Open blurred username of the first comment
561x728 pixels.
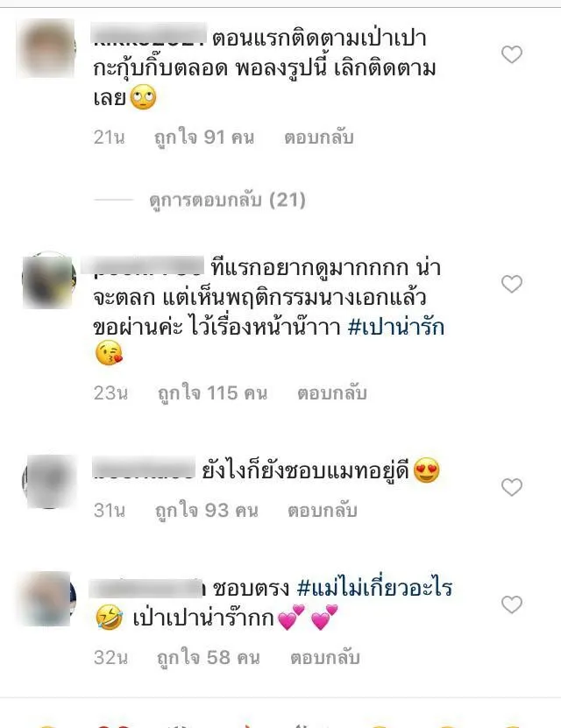point(149,35)
